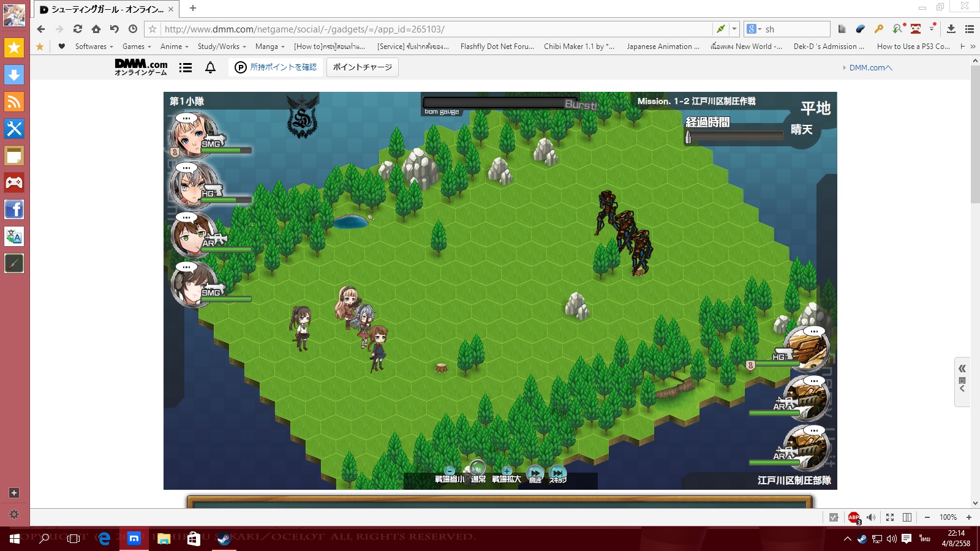The image size is (980, 551).
Task: Open sidebar Favorites star panel
Action: point(14,48)
